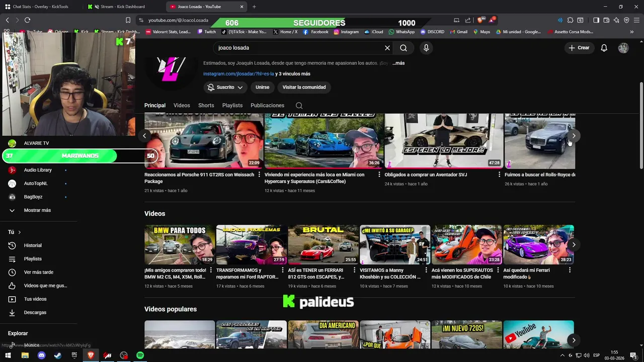Image resolution: width=644 pixels, height=362 pixels.
Task: Open options for Porsche 911 GT2RS video
Action: click(x=260, y=175)
